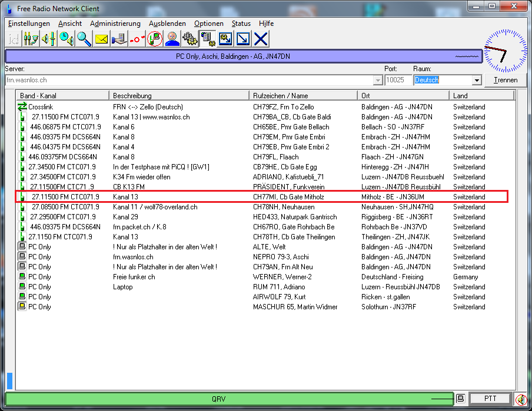Open the Einstellungen menu

tap(29, 24)
